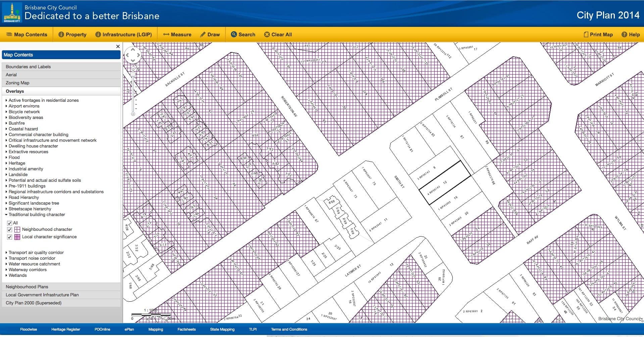Uncheck the Local character significance layer

9,237
